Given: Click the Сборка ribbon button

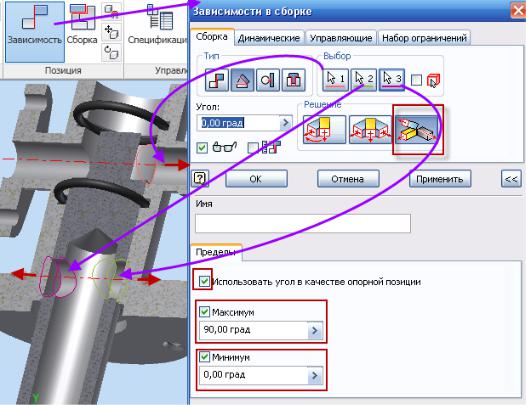Looking at the screenshot, I should coord(82,25).
